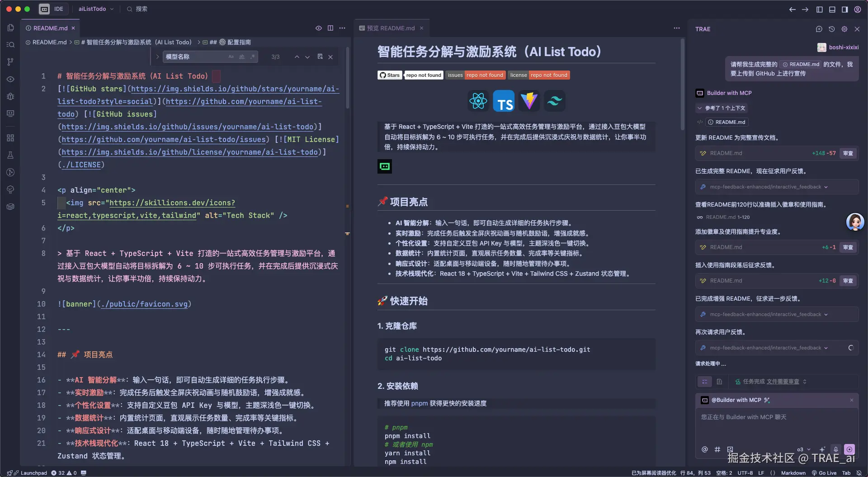Click the 审查 button for +148 -57 change
The width and height of the screenshot is (868, 477).
click(848, 153)
